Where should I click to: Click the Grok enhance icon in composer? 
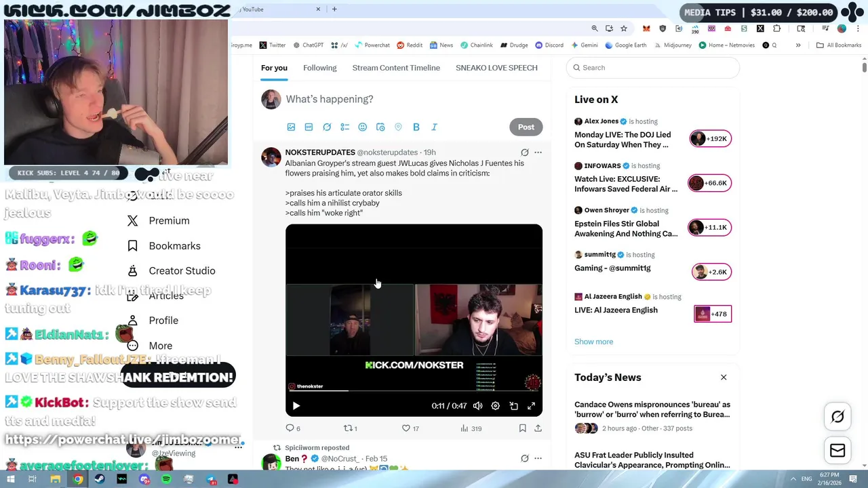click(x=327, y=127)
